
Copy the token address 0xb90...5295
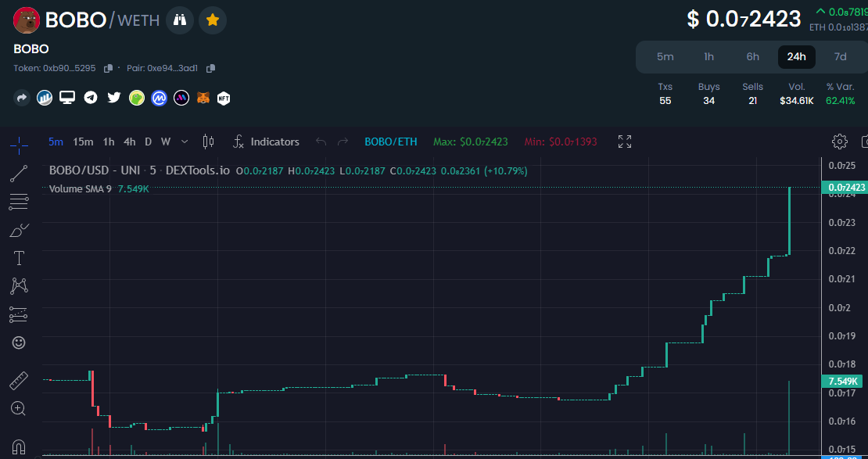click(109, 68)
